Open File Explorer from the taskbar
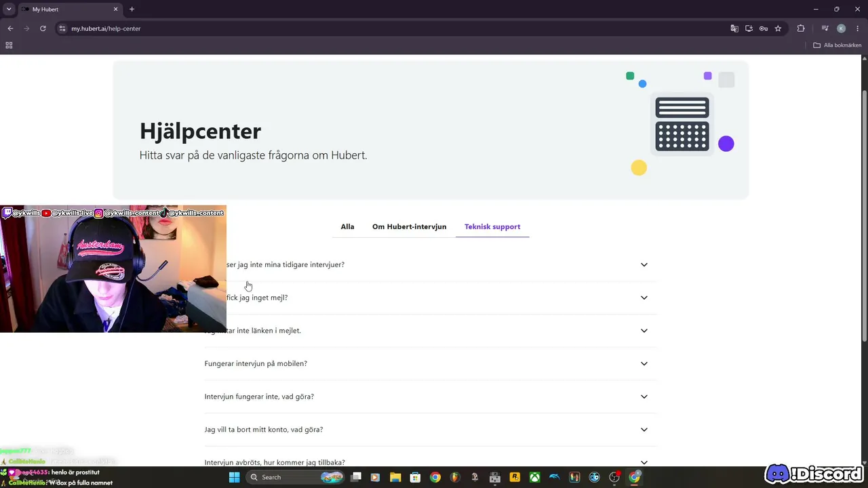 [x=395, y=477]
